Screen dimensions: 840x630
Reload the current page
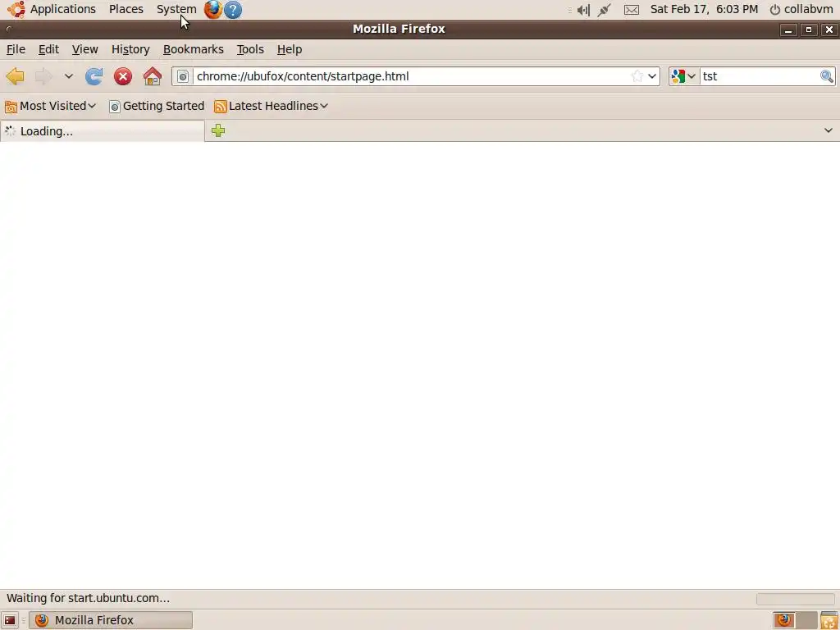(x=94, y=76)
